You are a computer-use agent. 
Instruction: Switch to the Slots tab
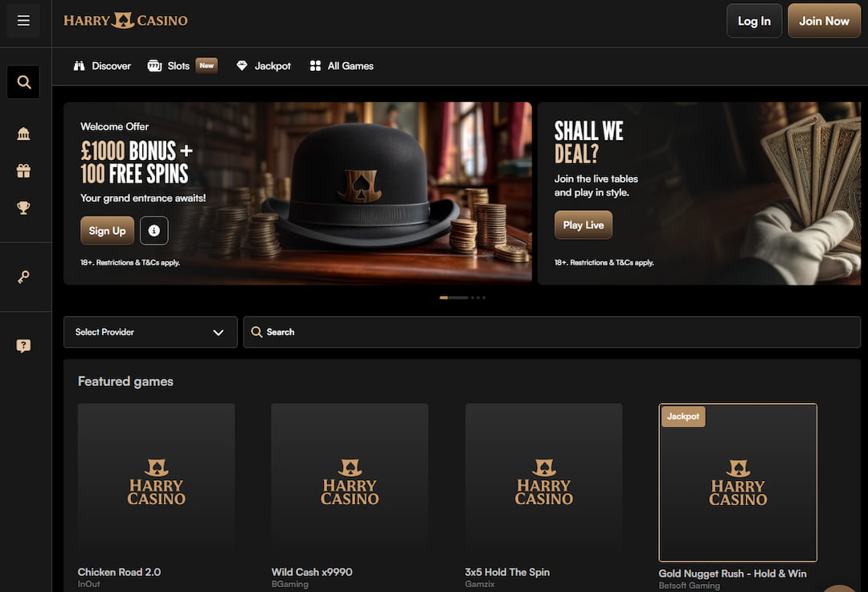[x=170, y=66]
